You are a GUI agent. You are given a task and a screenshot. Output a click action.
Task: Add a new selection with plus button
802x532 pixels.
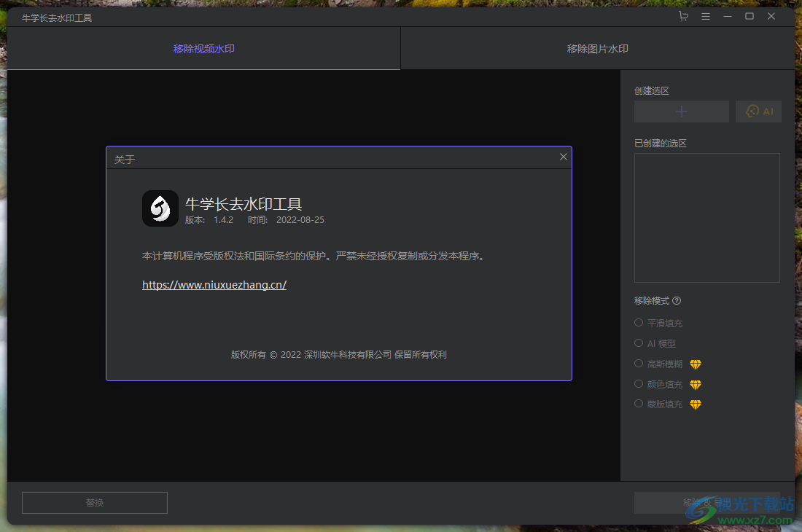coord(681,112)
